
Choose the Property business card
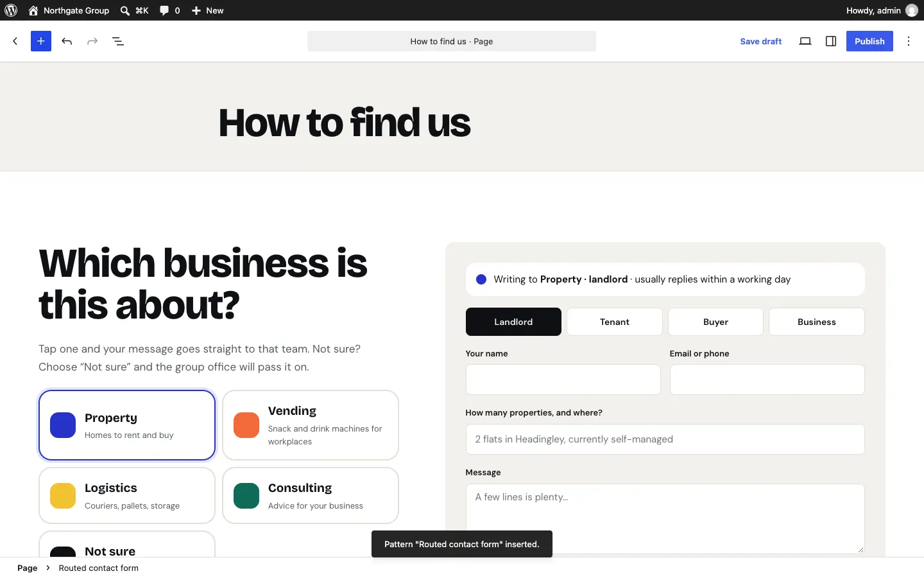tap(127, 425)
